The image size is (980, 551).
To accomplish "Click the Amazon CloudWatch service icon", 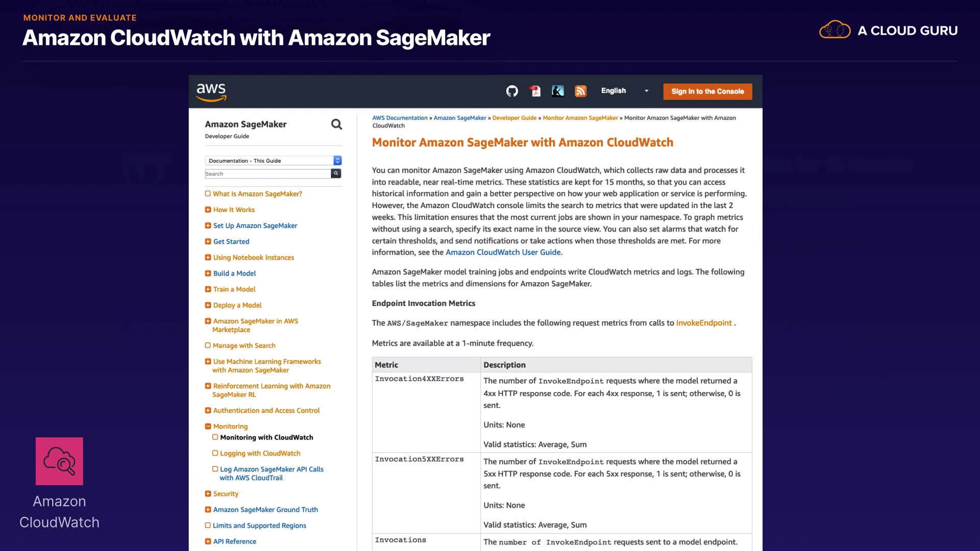I will click(x=59, y=461).
